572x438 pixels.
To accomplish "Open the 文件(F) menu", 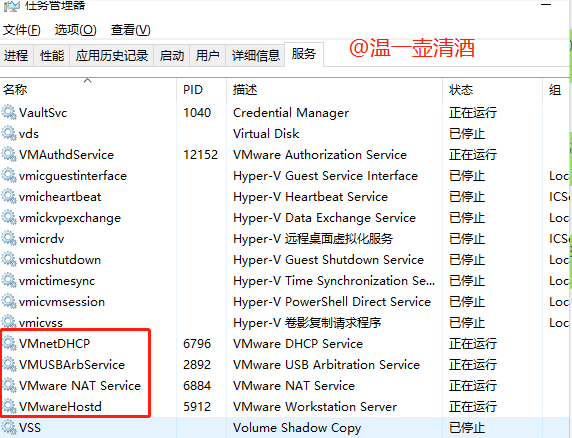I will pos(22,30).
